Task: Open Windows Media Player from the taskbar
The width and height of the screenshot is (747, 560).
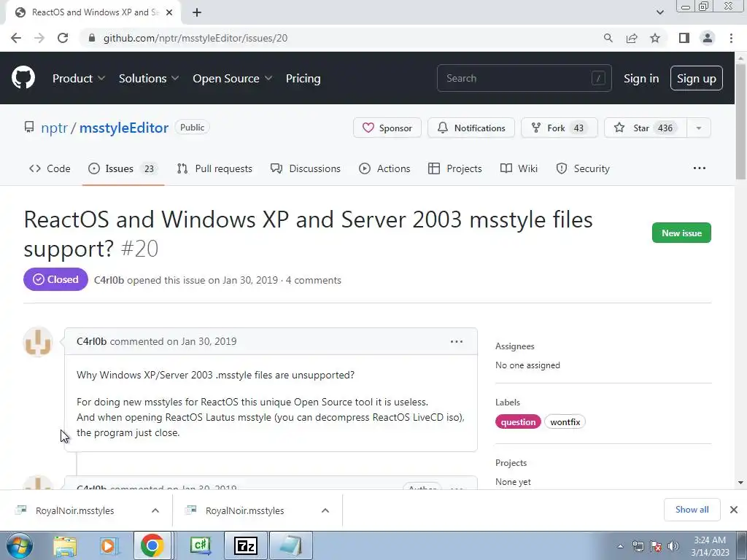Action: point(109,545)
